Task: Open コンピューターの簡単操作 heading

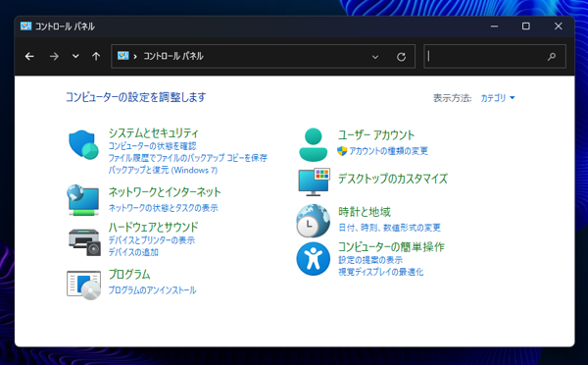Action: pyautogui.click(x=391, y=246)
